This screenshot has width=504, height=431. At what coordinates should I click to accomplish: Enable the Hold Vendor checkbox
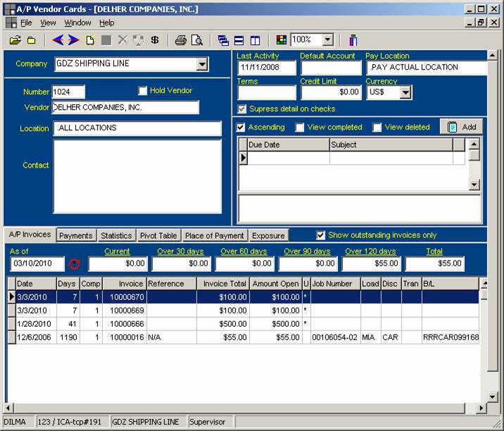point(143,91)
